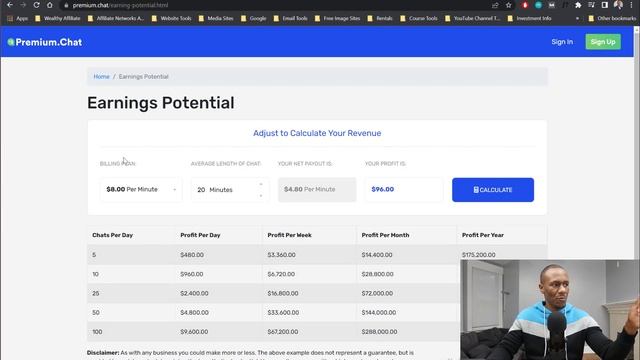Click the webcam video overlay
Screen dimensions: 640x360
tap(550, 310)
